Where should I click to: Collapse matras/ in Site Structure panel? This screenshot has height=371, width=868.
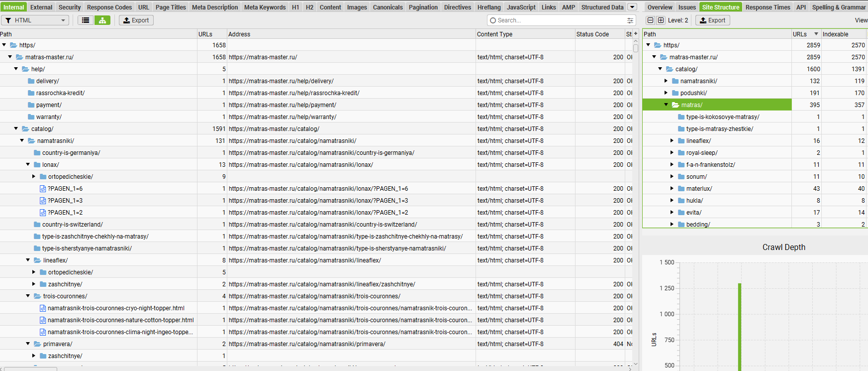(666, 105)
